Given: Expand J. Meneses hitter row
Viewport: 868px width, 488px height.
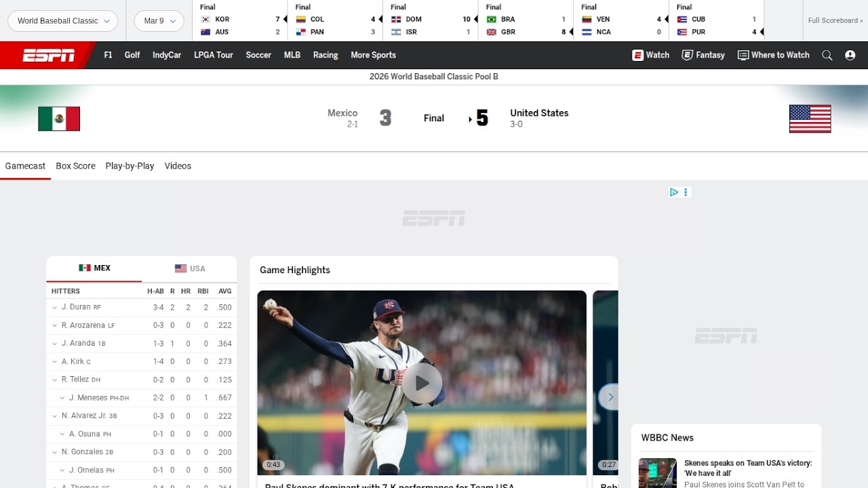Looking at the screenshot, I should pyautogui.click(x=62, y=398).
